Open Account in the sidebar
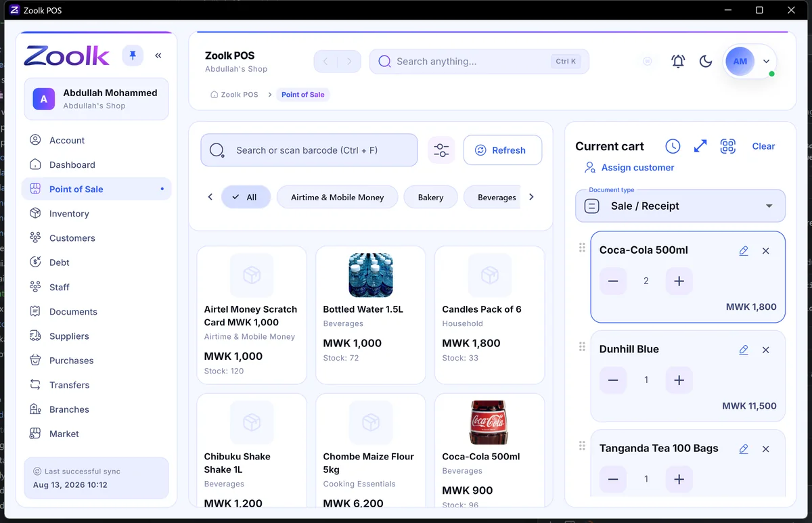Screen dimensions: 812x523 (96, 140)
